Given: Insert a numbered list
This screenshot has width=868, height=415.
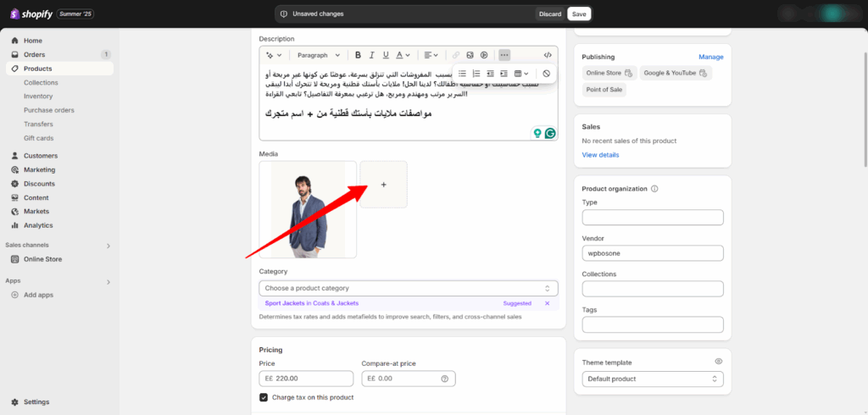Looking at the screenshot, I should pyautogui.click(x=476, y=74).
